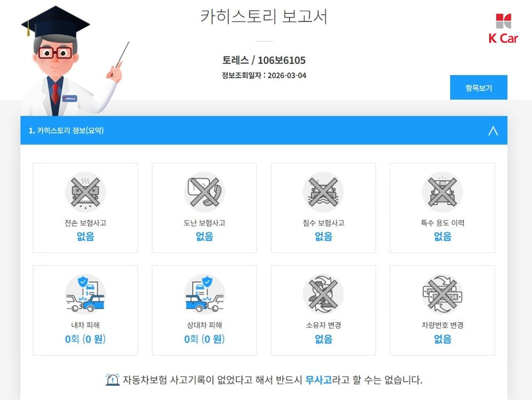The image size is (532, 400).
Task: Click the 상대차 피해 collision icon
Action: click(x=204, y=294)
